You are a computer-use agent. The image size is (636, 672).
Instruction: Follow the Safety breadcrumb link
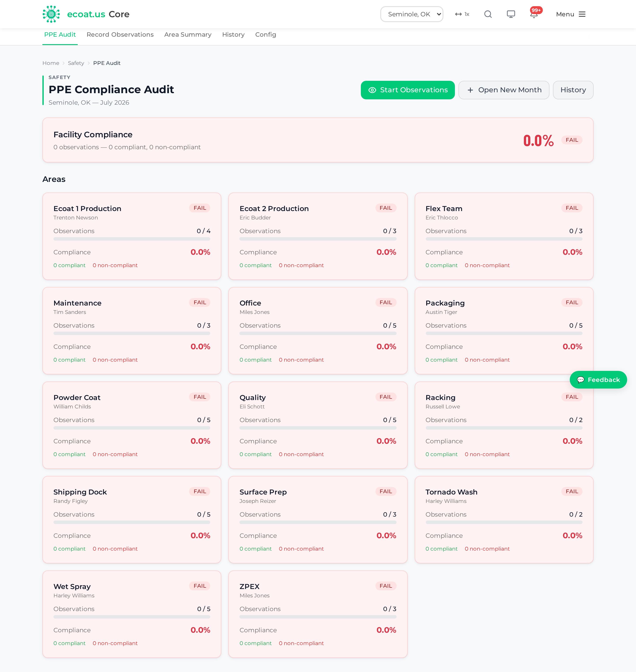tap(76, 63)
